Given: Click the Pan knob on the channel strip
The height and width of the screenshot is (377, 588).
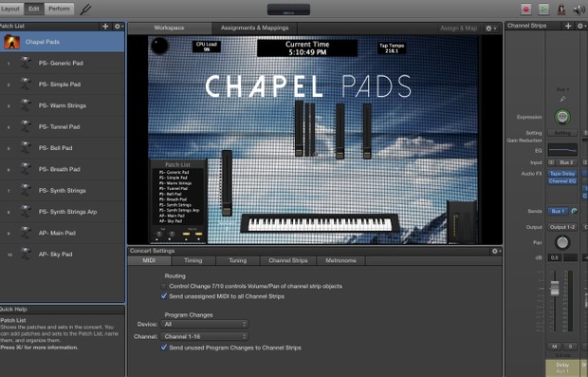Looking at the screenshot, I should pyautogui.click(x=562, y=242).
